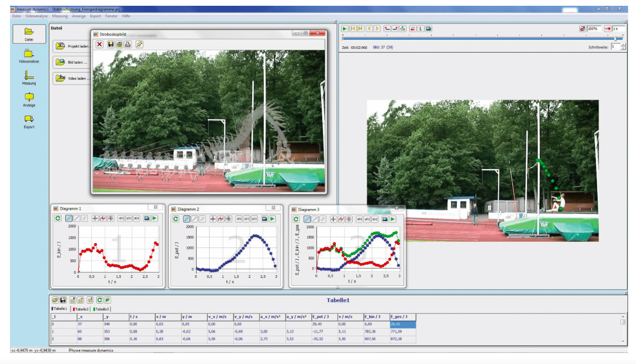This screenshot has width=636, height=364.
Task: Toggle points-and-line display in Diagramm 3
Action: pos(307,219)
